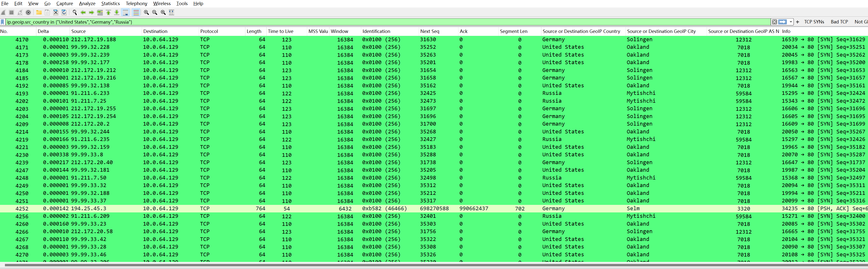This screenshot has height=269, width=868.
Task: Sort by the Source column header
Action: [106, 31]
